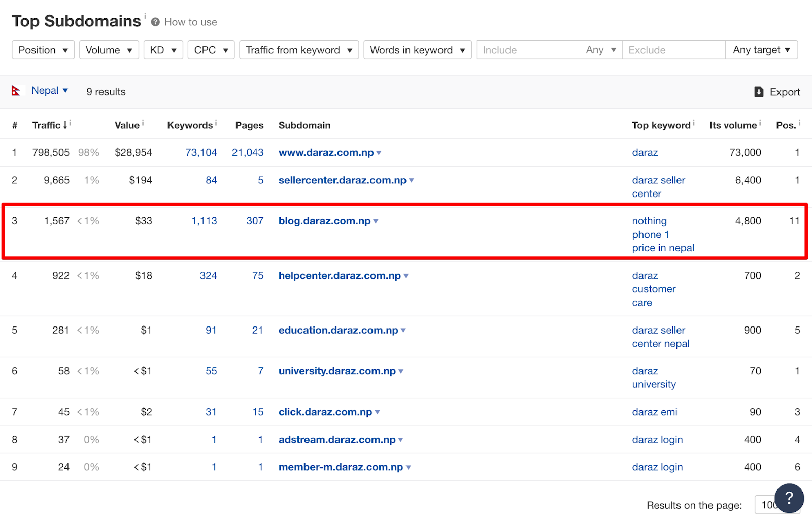
Task: Open the help question mark bubble
Action: coord(789,498)
